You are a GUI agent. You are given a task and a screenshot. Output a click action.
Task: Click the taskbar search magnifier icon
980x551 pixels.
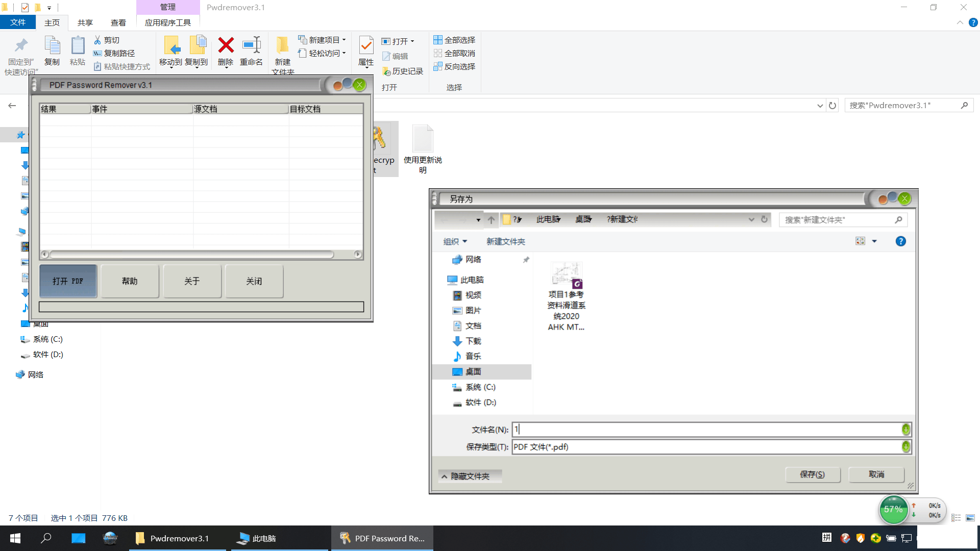(46, 538)
